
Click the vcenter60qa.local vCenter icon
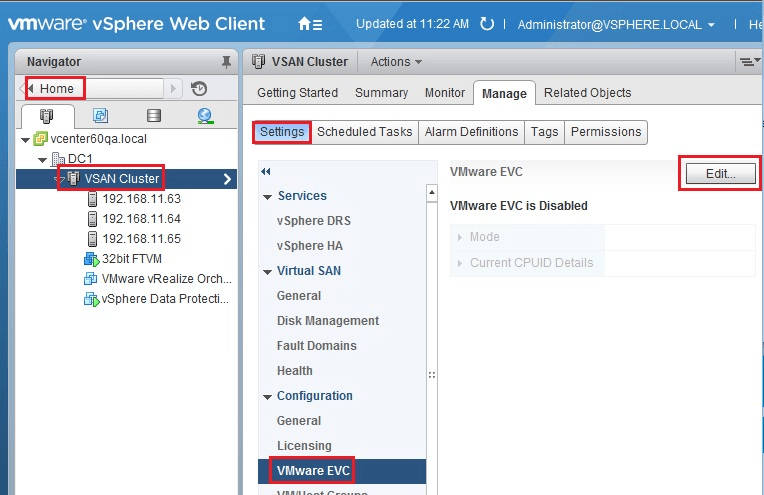tap(40, 139)
